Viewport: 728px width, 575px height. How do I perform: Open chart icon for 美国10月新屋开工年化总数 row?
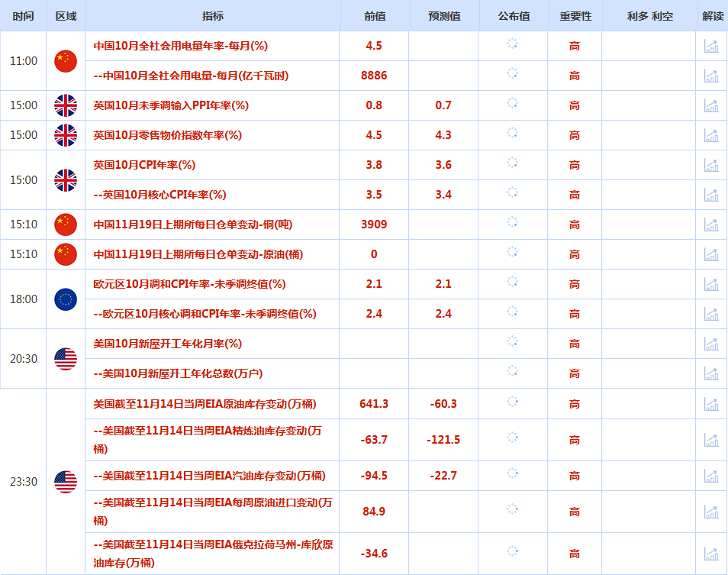(711, 373)
